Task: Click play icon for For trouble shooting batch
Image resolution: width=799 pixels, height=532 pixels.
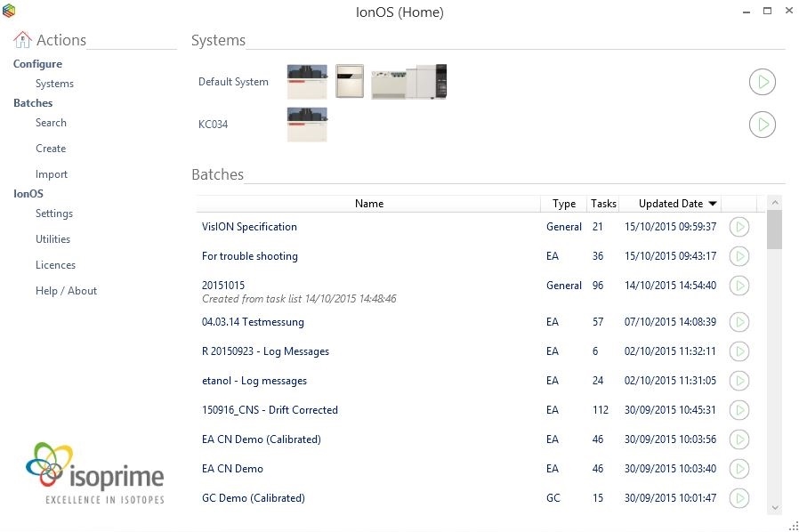Action: pyautogui.click(x=738, y=256)
